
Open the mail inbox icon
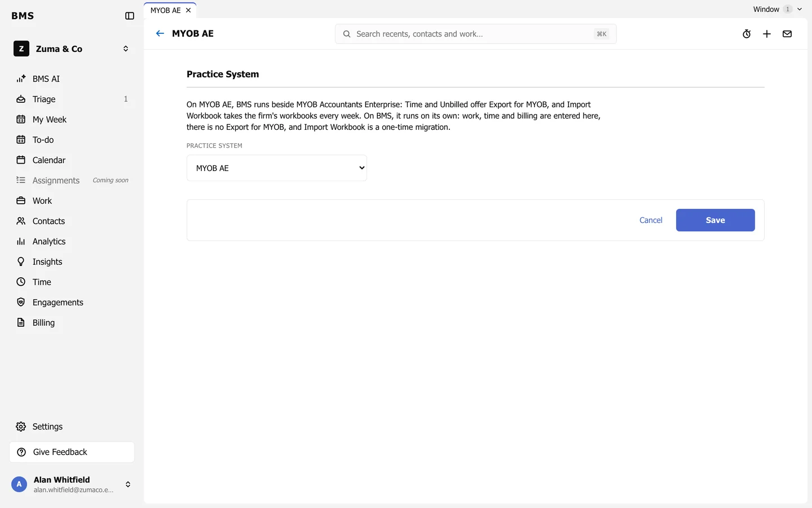pos(787,34)
